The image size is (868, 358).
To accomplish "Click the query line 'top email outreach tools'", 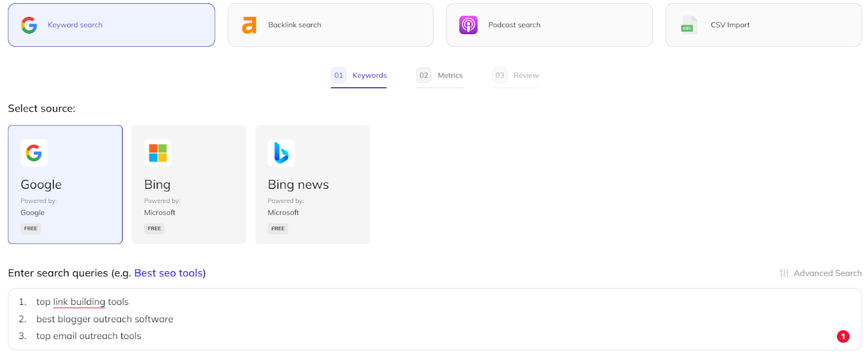I will pos(88,336).
